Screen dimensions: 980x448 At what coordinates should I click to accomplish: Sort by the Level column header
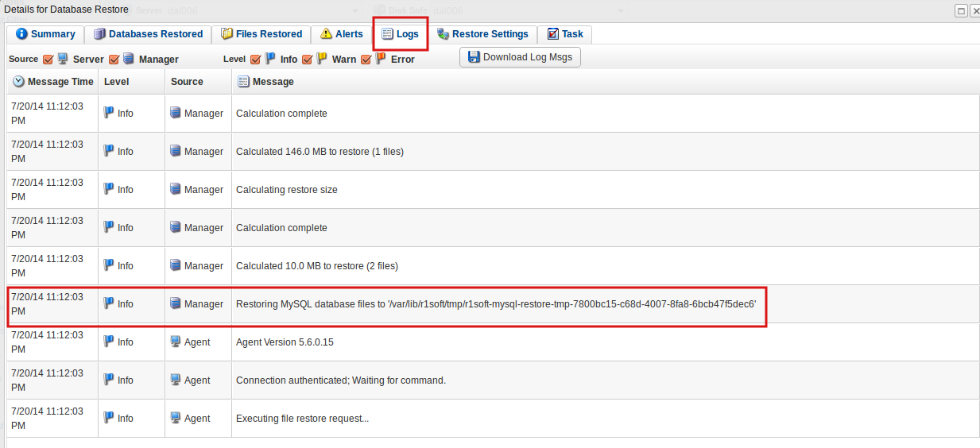point(116,82)
